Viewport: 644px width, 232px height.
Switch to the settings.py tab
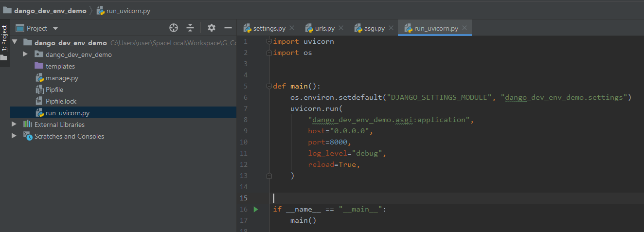(269, 28)
